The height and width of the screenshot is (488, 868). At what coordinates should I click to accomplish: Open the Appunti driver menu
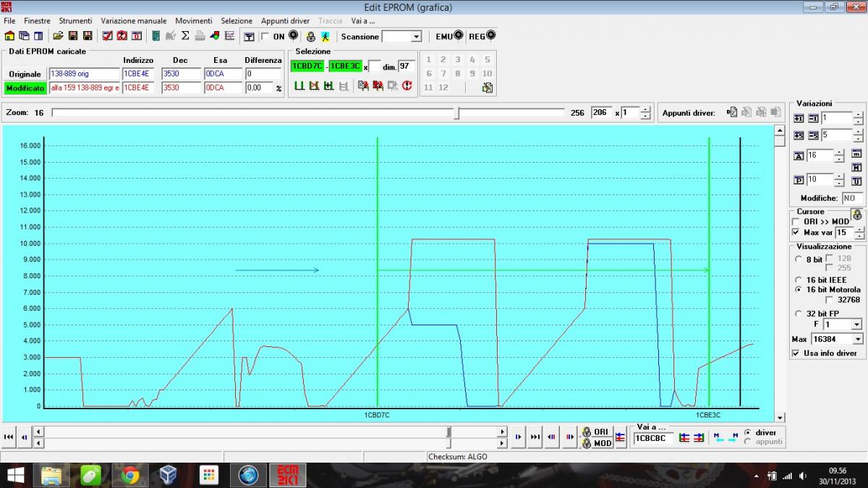coord(285,21)
